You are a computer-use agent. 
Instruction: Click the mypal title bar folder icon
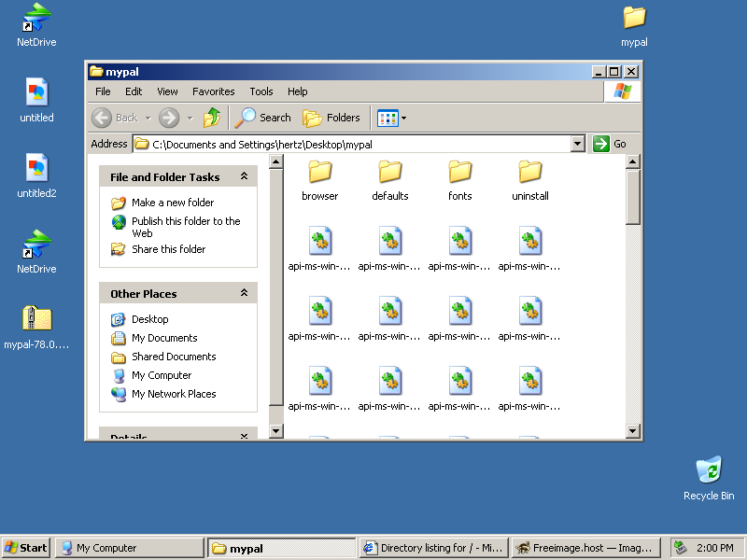96,72
